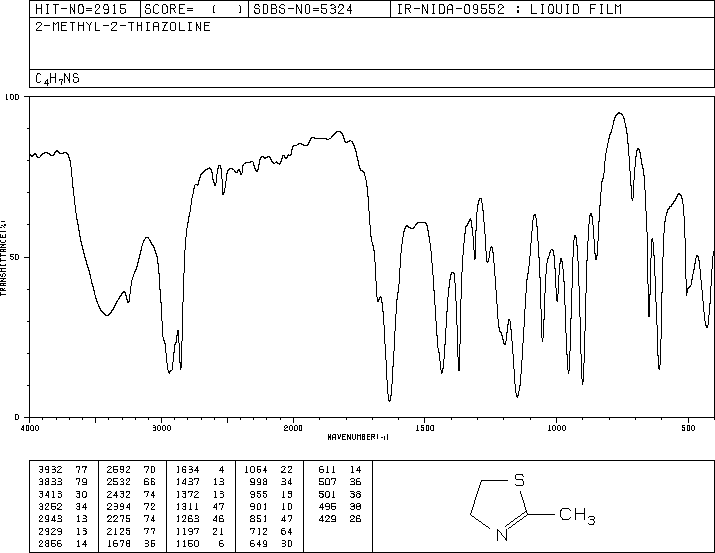Click the 4000 wavenumber axis tick label
Image resolution: width=715 pixels, height=553 pixels.
30,428
